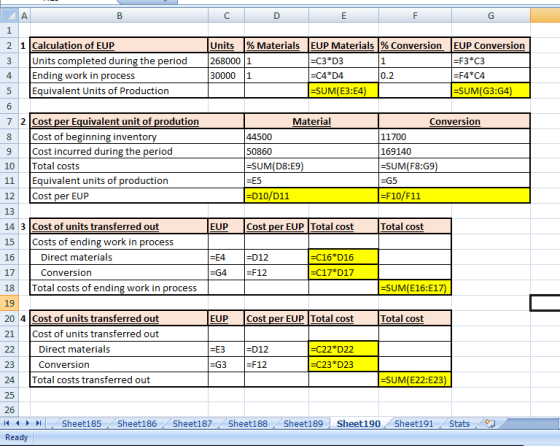The image size is (560, 446).
Task: Switch to the Sheet187 tab
Action: click(x=192, y=424)
